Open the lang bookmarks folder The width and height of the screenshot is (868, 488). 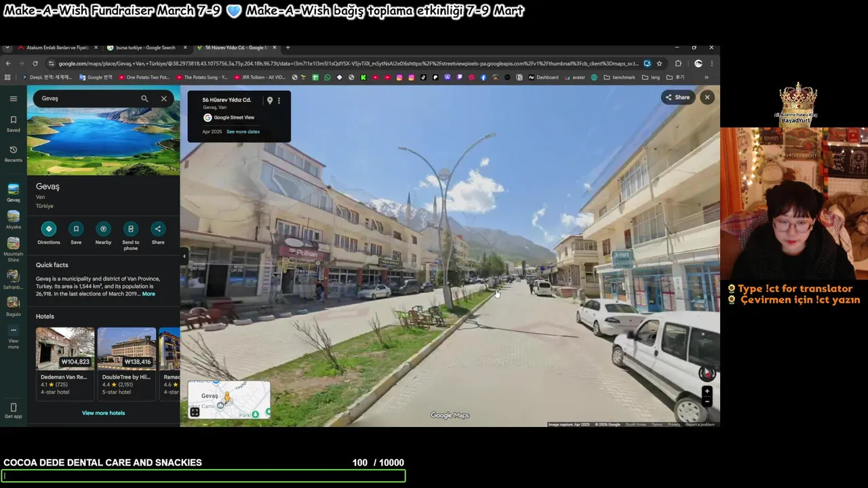pos(650,77)
